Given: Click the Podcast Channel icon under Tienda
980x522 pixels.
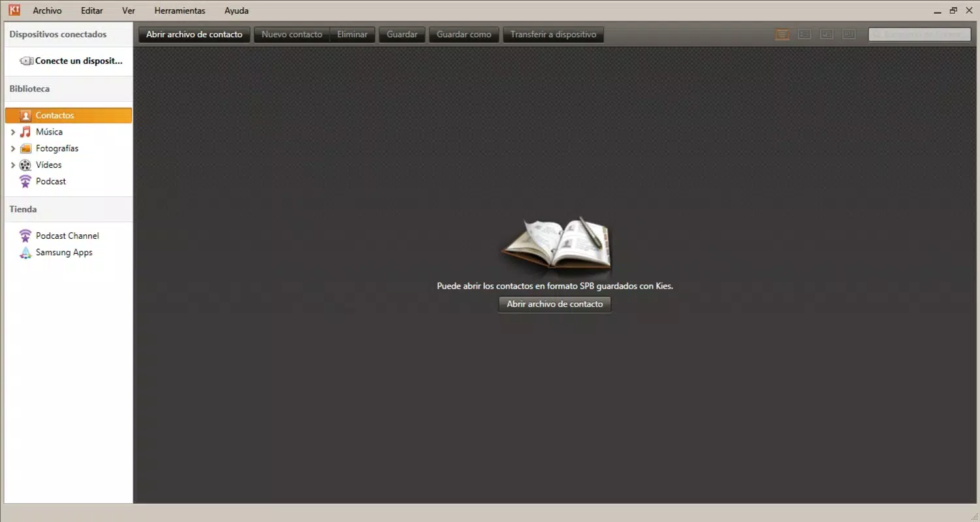Looking at the screenshot, I should [25, 236].
